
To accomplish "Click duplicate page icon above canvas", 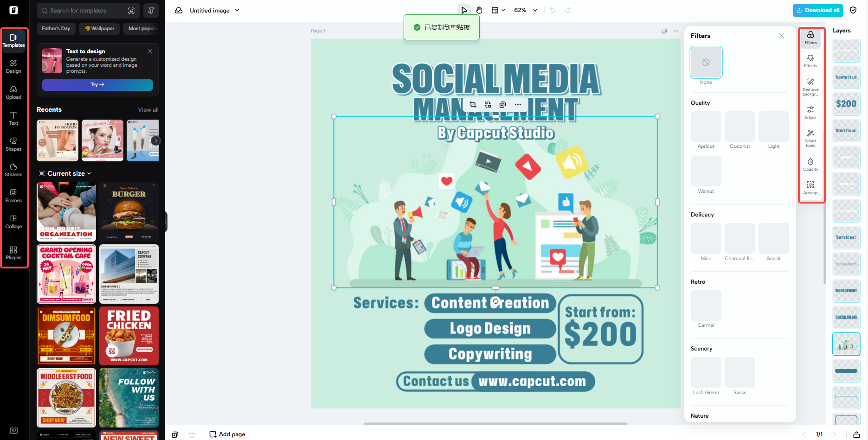I will tap(664, 31).
